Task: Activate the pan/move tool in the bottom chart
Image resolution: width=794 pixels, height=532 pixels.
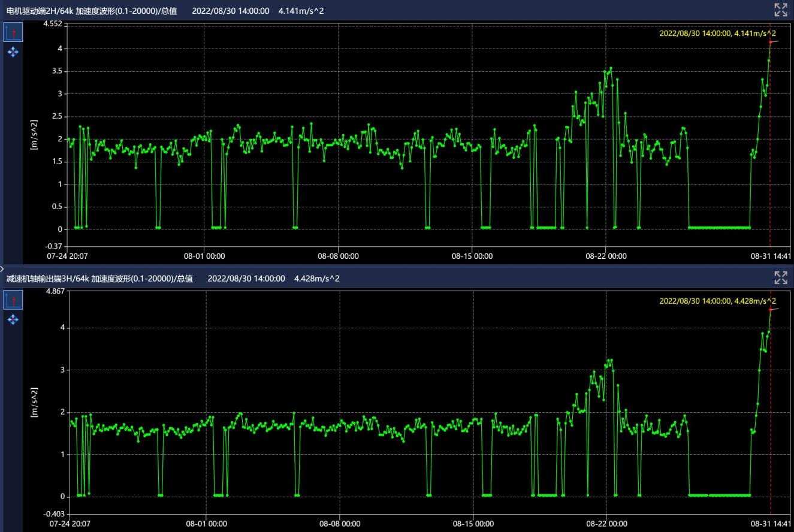Action: (x=13, y=321)
